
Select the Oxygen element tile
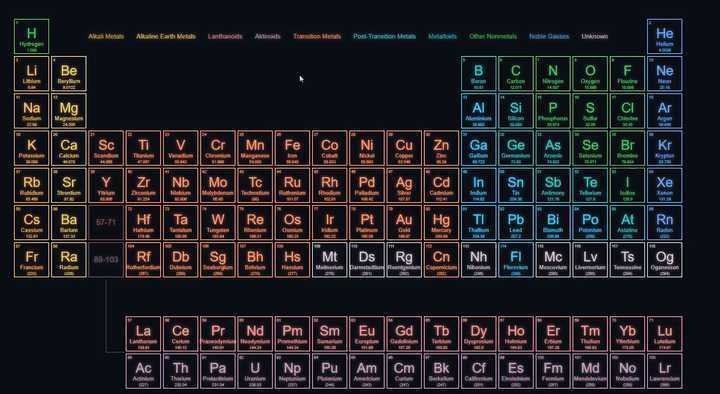tap(590, 73)
